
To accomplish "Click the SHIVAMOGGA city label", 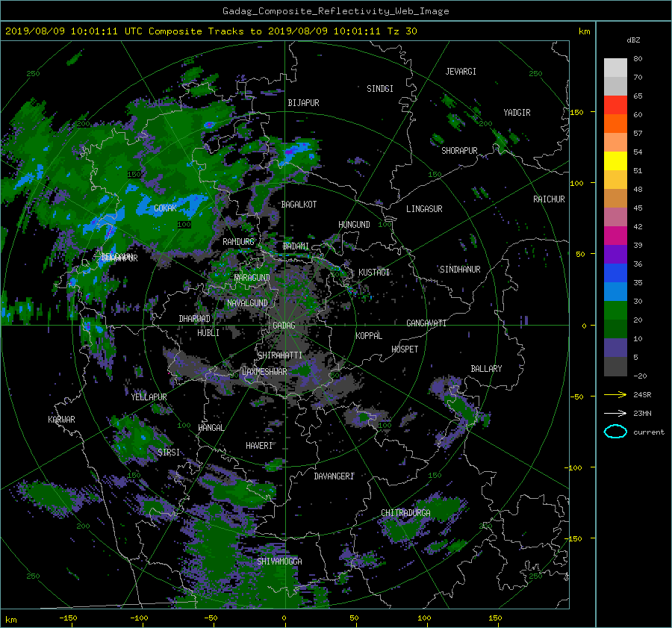I will coord(279,562).
